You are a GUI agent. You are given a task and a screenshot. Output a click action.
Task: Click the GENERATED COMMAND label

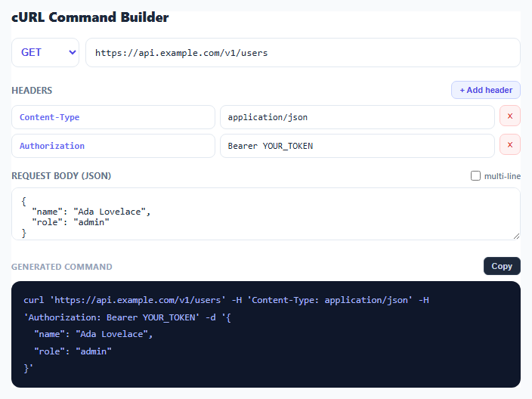point(62,267)
